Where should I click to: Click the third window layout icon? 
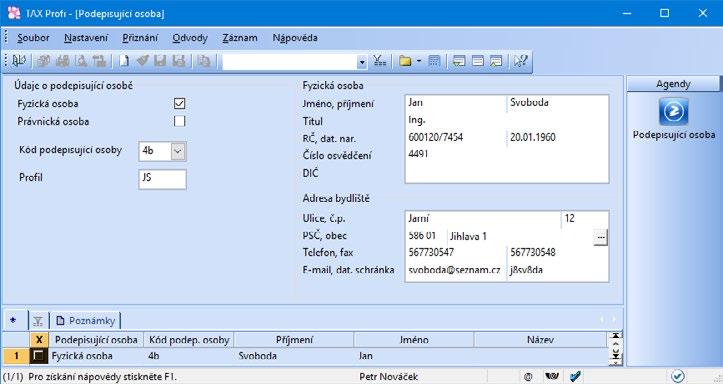click(x=496, y=61)
